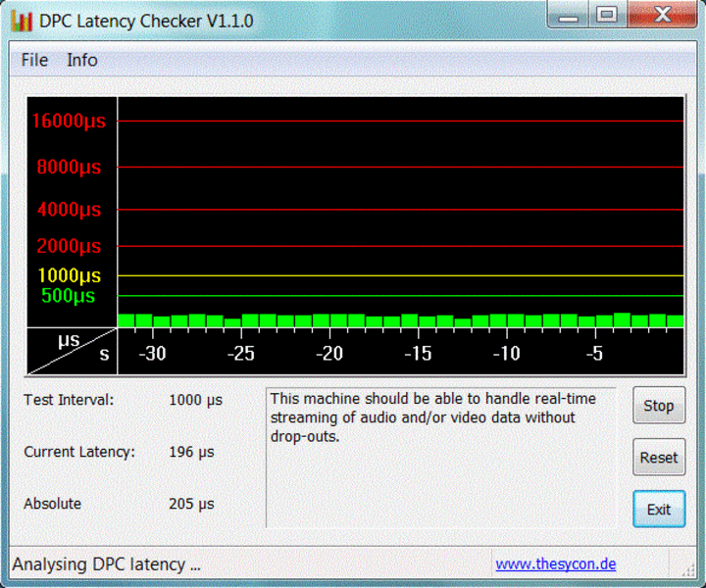Click the Analysing DPC latency status text
706x588 pixels.
tap(106, 564)
